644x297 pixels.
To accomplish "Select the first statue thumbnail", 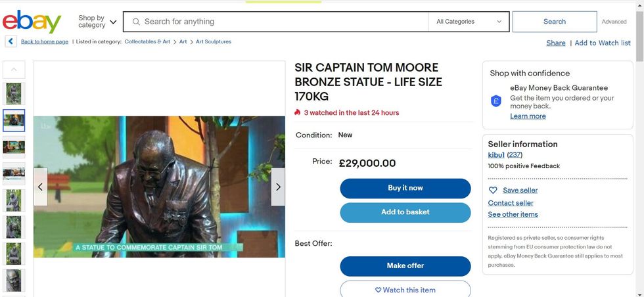I will pyautogui.click(x=14, y=93).
